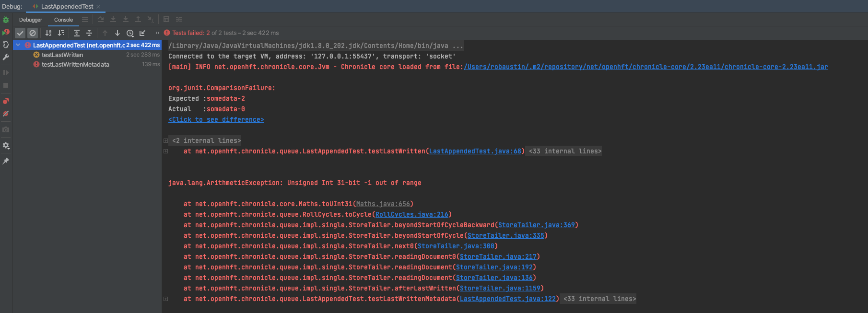Toggle Sort by Duration icon
The height and width of the screenshot is (313, 868).
tap(61, 33)
